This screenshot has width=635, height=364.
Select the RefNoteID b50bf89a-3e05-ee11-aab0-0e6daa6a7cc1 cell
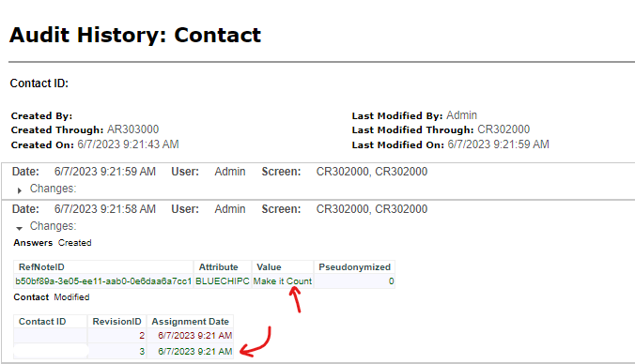click(103, 281)
